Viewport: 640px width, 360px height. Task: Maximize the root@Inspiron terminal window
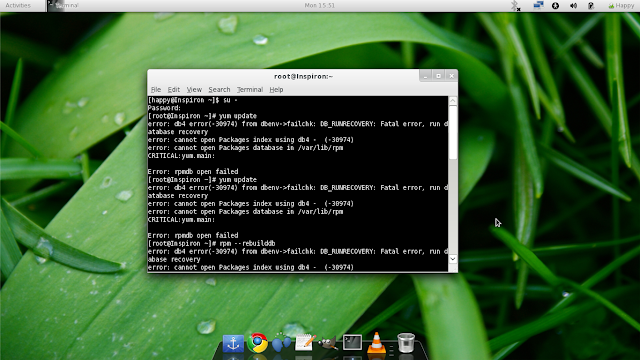(438, 76)
